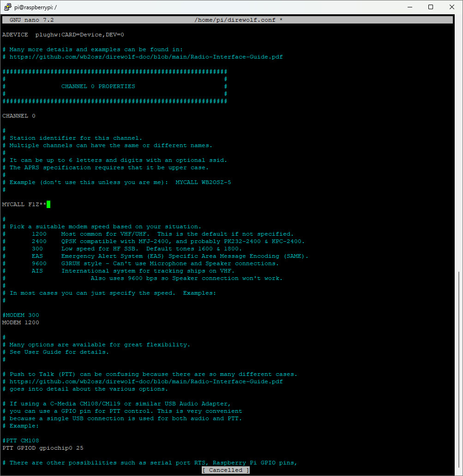The image size is (463, 476).
Task: Click the GNU nano 7.2 version label
Action: pos(32,20)
